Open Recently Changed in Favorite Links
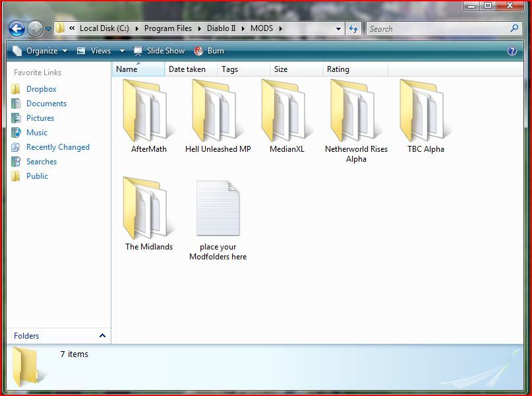This screenshot has width=532, height=396. point(58,147)
